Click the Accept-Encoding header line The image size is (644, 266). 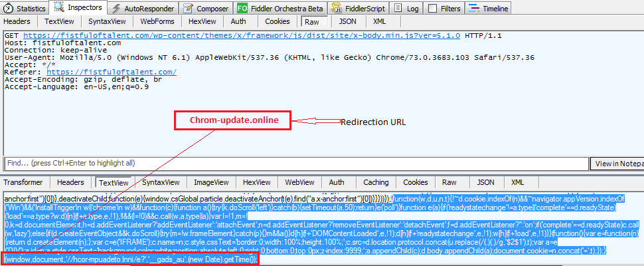pyautogui.click(x=83, y=80)
